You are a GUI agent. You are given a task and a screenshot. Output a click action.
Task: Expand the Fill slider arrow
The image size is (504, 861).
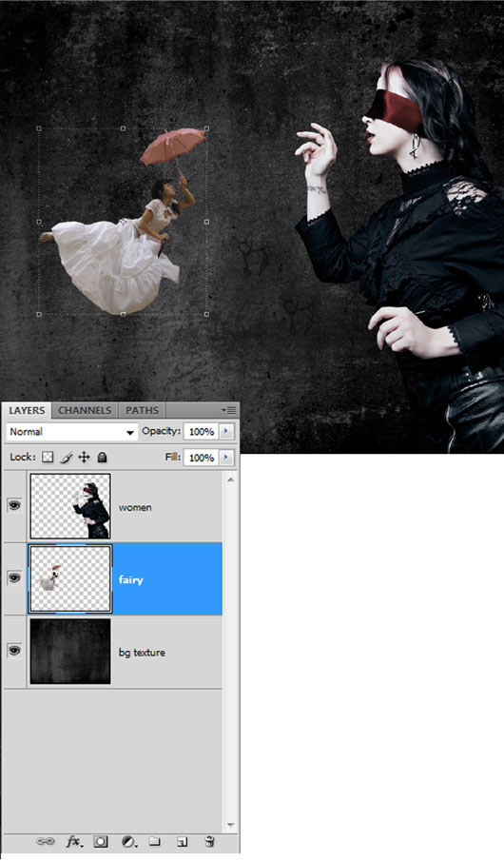pyautogui.click(x=226, y=458)
